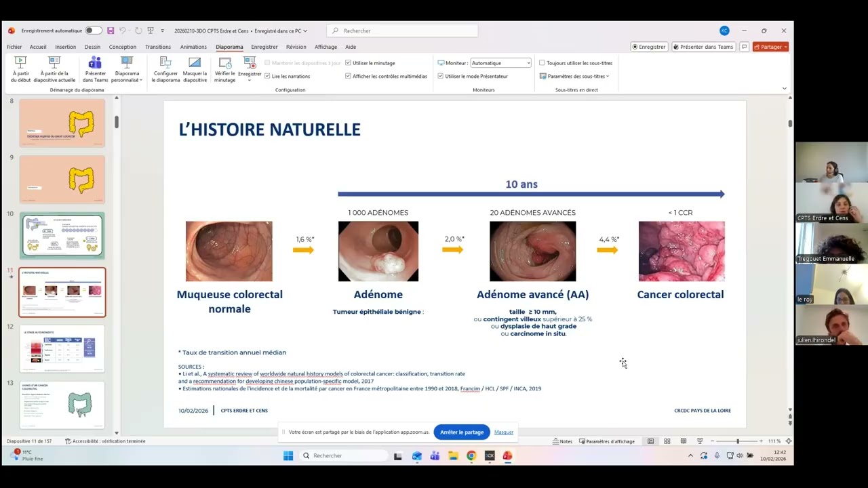868x488 pixels.
Task: Switch to Normal view in status bar
Action: click(651, 441)
